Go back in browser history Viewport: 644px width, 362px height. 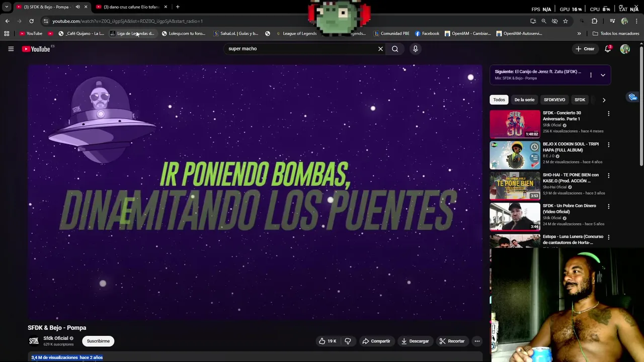tap(7, 21)
